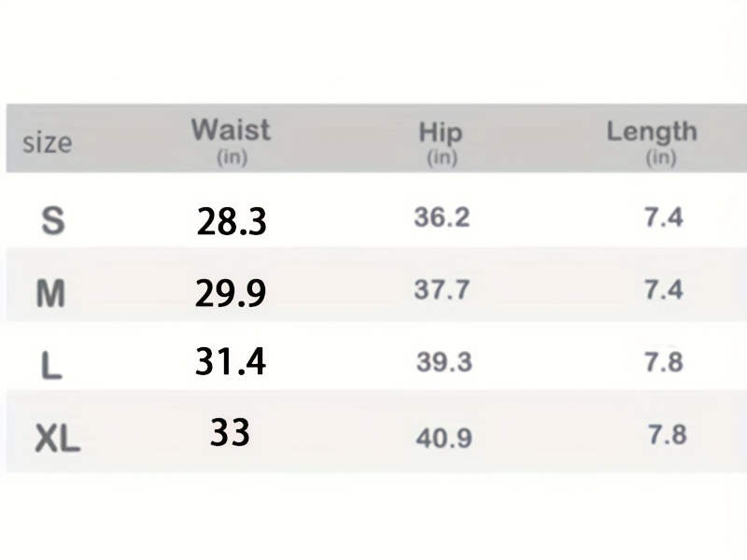Click the hip value 36.2
Image resolution: width=747 pixels, height=560 pixels.
(x=442, y=218)
